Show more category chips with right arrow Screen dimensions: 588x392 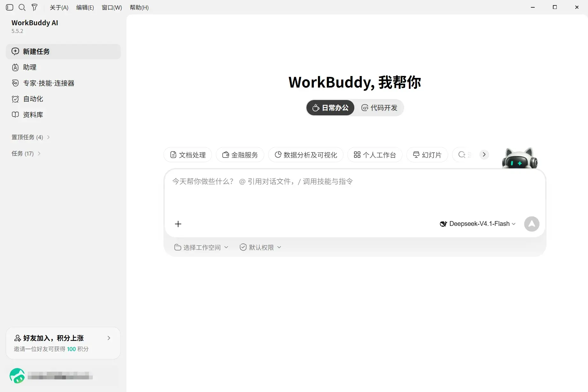click(484, 155)
